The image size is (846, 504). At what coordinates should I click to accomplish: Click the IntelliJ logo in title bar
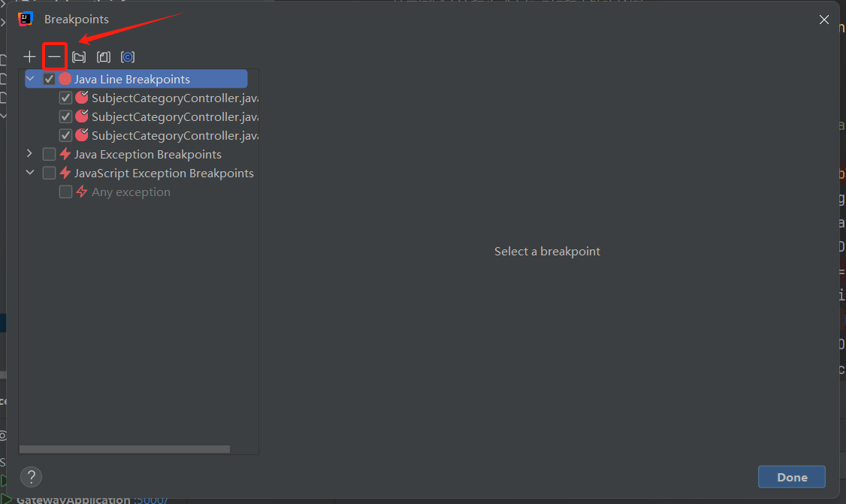[x=26, y=19]
